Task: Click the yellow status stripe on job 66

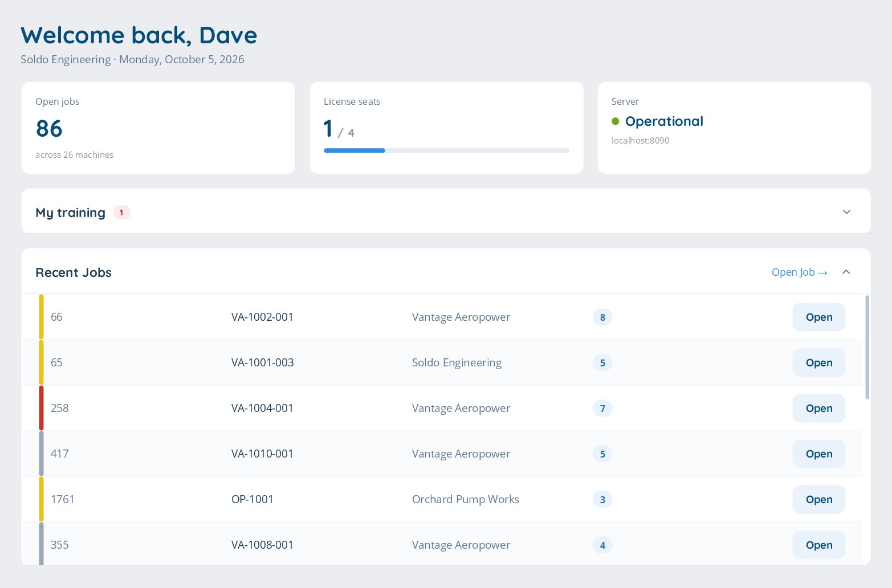Action: (x=41, y=317)
